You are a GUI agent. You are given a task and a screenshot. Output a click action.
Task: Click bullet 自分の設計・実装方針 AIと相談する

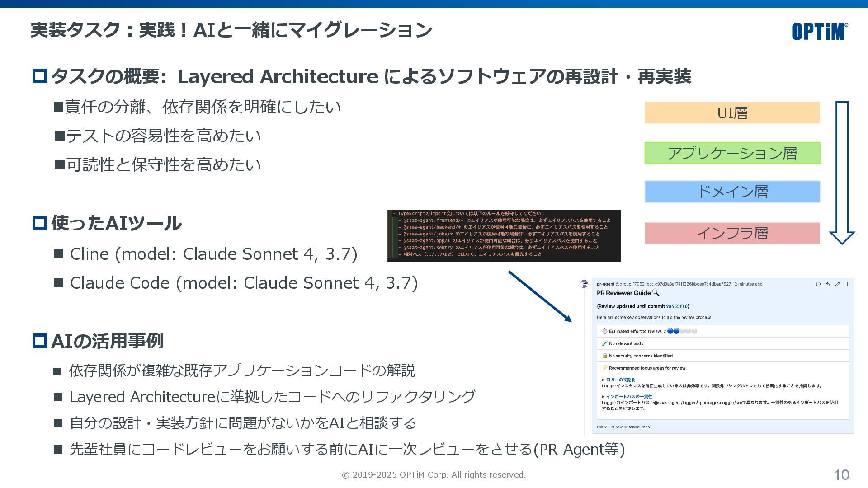point(243,423)
